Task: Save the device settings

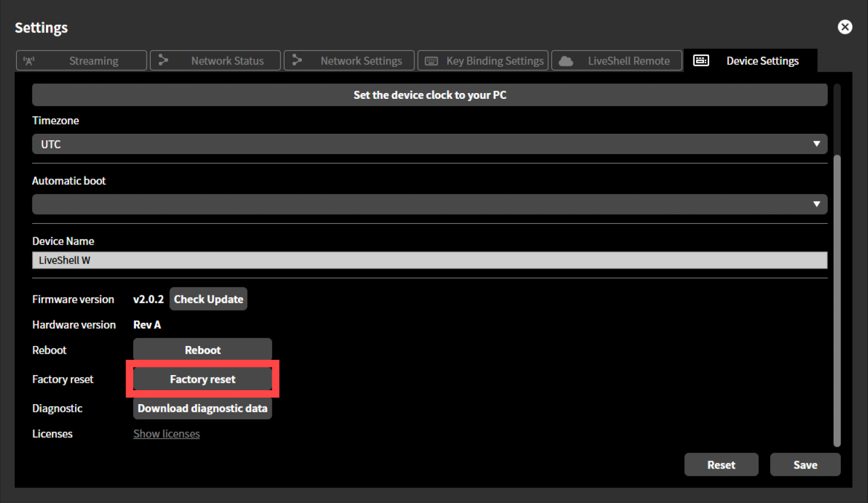Action: coord(805,464)
